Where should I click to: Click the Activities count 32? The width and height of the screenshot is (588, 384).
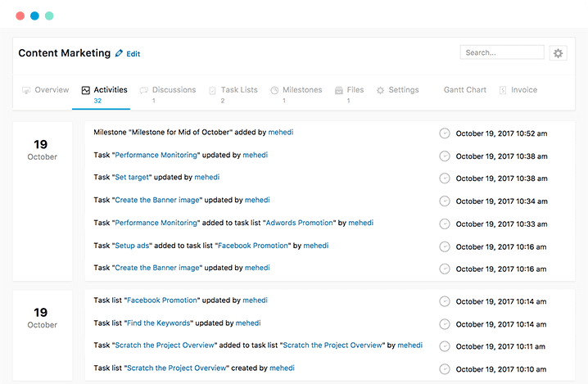(x=97, y=101)
